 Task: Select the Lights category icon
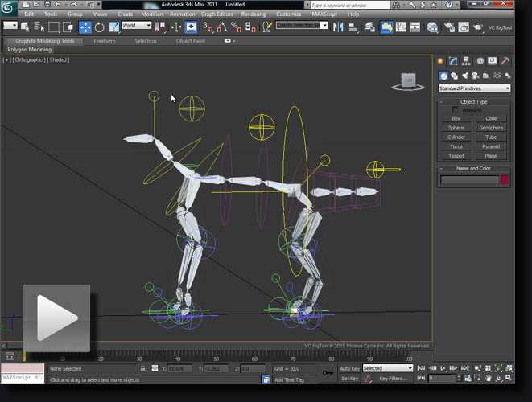[x=465, y=76]
